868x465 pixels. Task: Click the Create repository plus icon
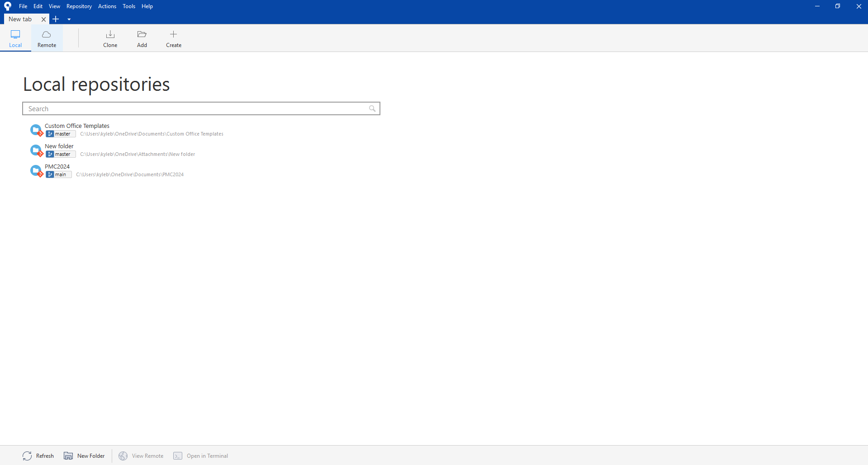pyautogui.click(x=173, y=34)
